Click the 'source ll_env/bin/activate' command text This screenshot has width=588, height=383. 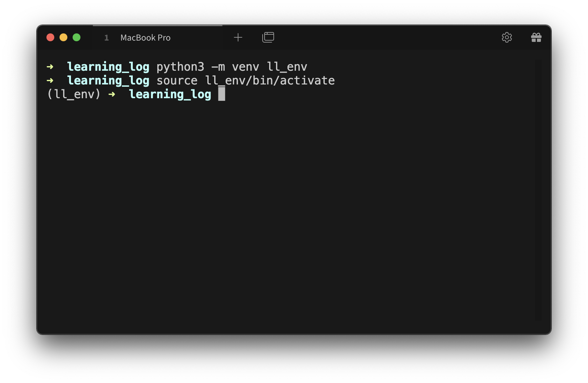point(246,81)
